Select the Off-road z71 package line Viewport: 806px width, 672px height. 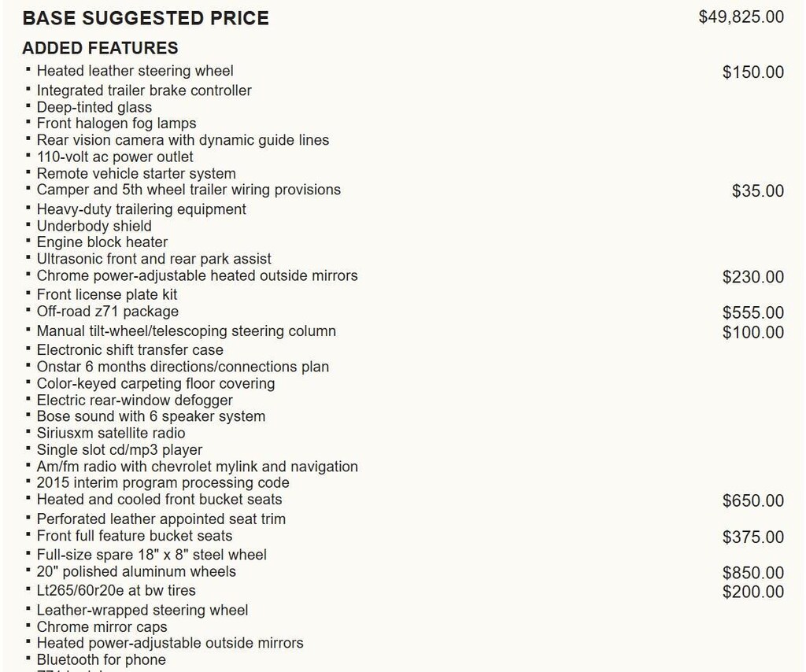107,311
